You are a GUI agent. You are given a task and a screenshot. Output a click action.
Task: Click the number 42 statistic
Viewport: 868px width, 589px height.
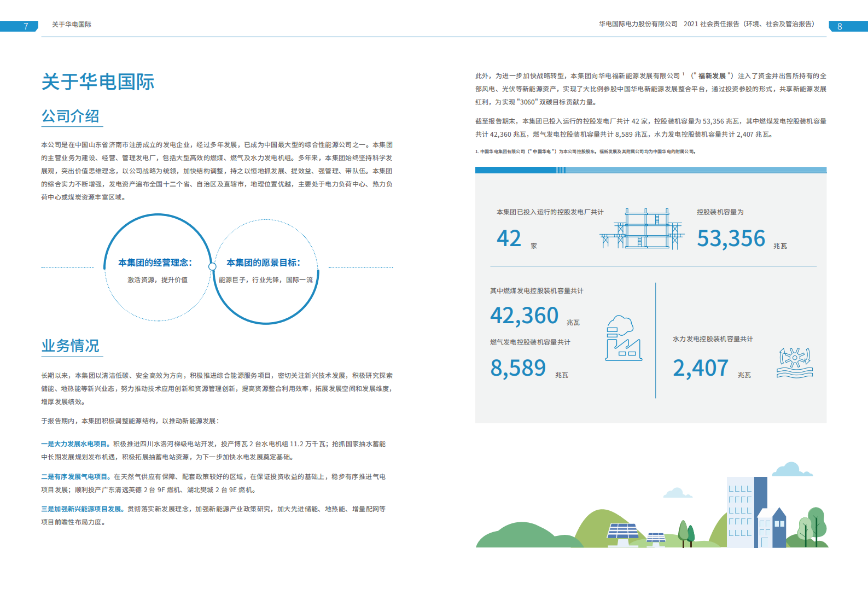509,238
